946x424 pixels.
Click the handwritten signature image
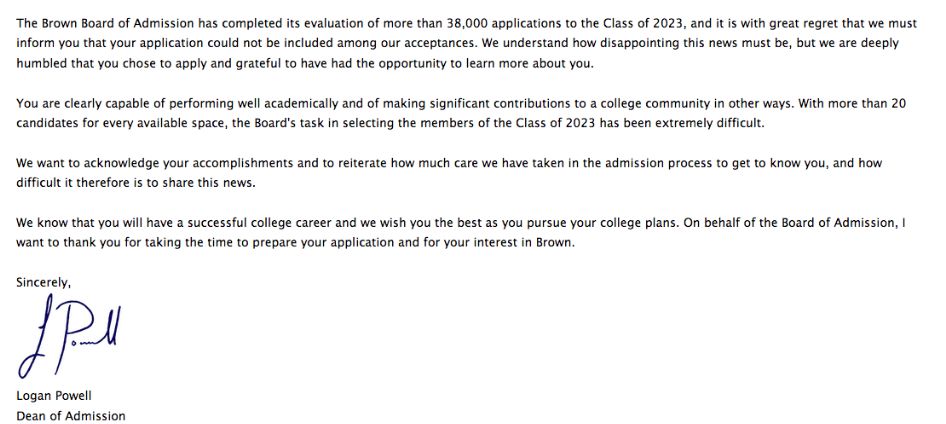[x=69, y=337]
